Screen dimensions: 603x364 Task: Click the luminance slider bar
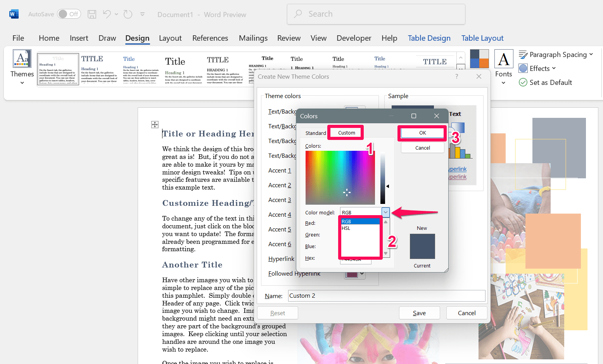[x=383, y=178]
